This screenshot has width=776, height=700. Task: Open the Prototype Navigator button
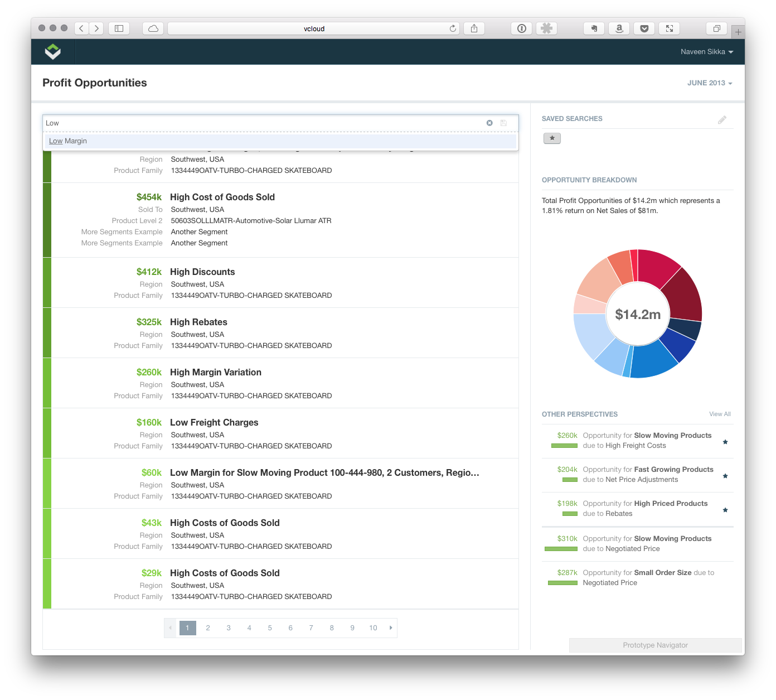(655, 645)
